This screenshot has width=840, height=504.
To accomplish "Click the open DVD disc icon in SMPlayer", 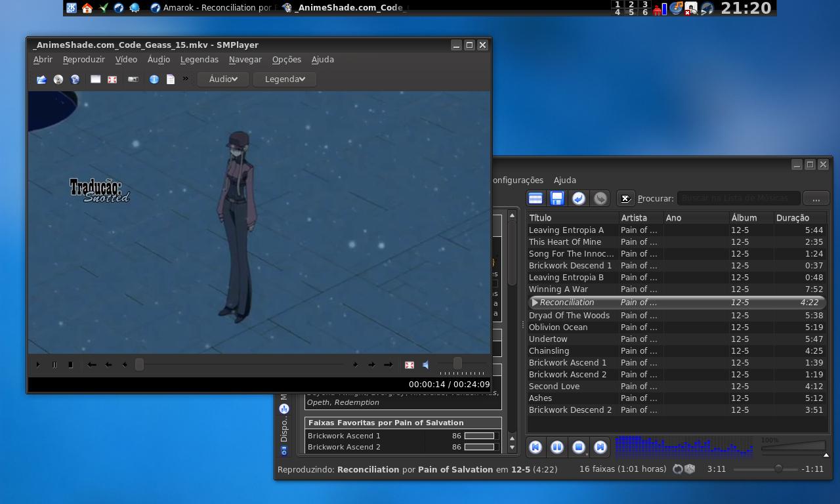I will [58, 79].
